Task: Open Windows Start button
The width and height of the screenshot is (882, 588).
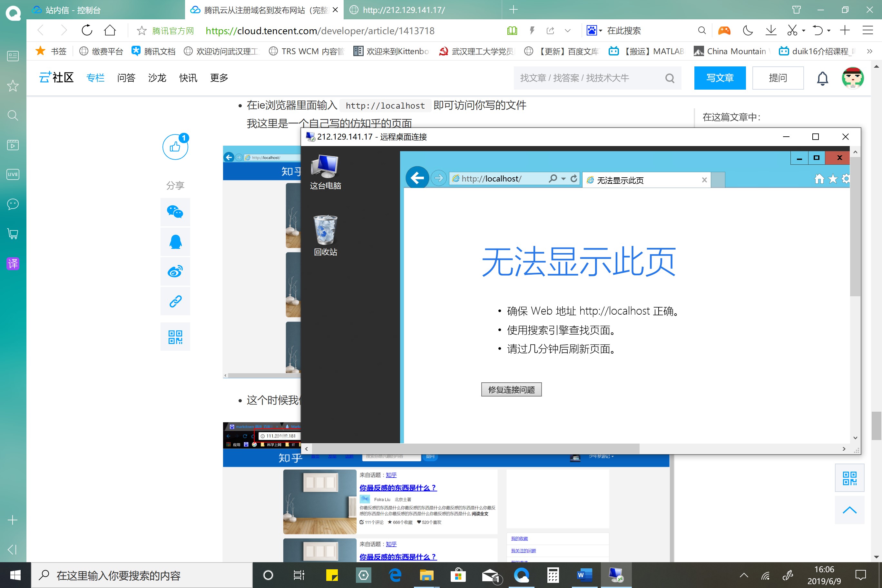Action: coord(15,575)
